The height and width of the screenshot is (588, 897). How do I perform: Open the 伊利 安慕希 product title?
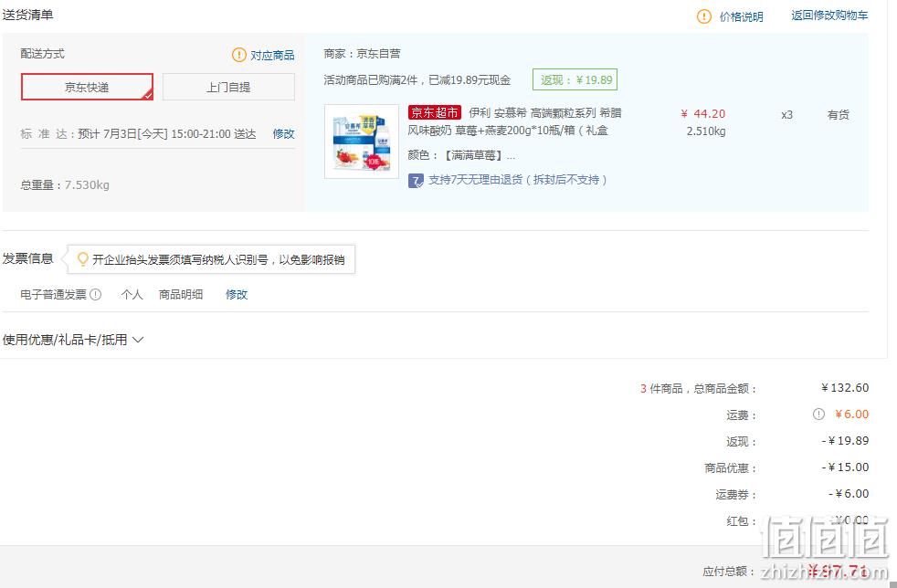(515, 121)
